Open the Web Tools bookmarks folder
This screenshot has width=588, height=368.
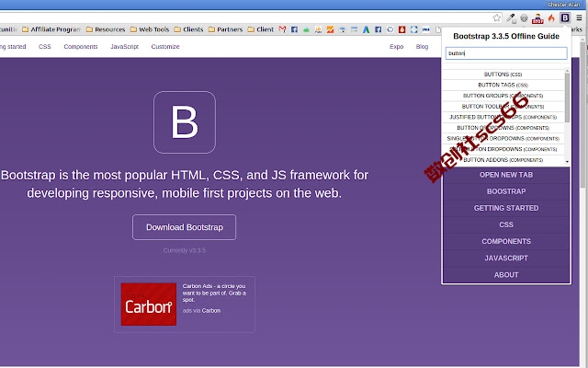(x=150, y=29)
